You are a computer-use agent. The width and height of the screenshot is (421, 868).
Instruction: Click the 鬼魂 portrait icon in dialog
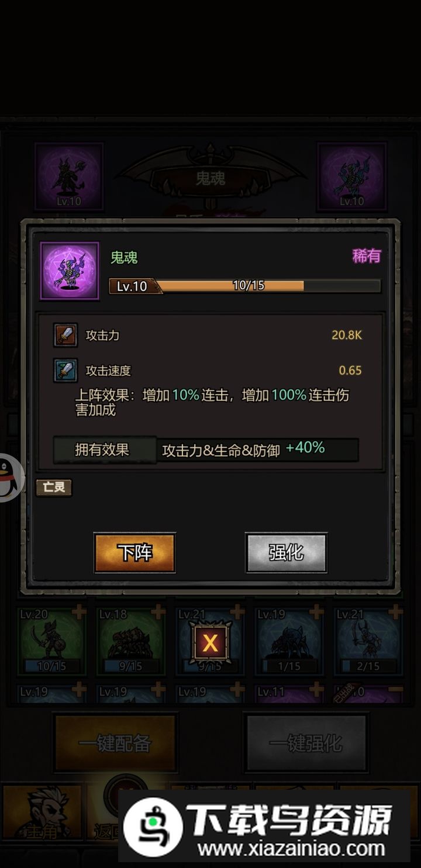point(70,271)
